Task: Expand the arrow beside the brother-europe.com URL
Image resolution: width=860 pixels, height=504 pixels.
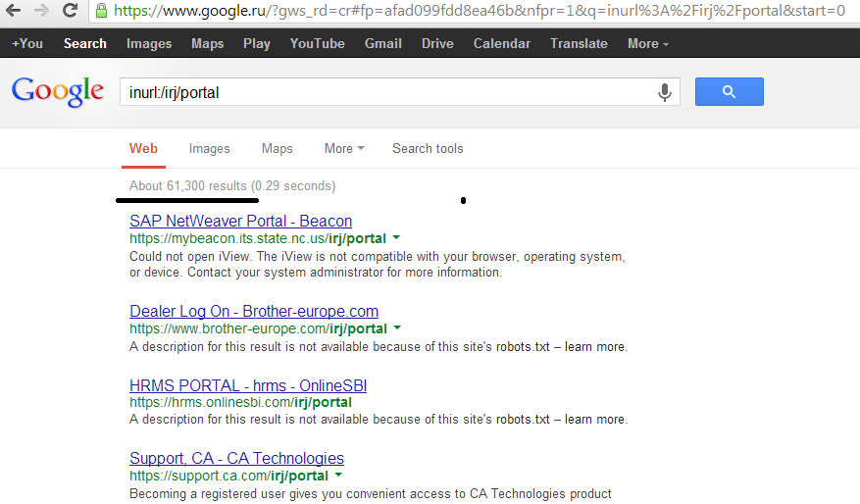Action: tap(398, 328)
